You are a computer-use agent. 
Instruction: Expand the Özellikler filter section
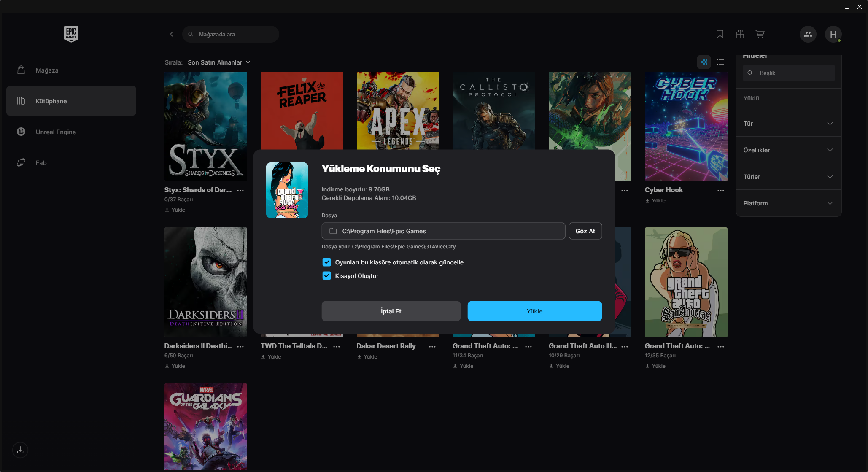click(x=789, y=150)
